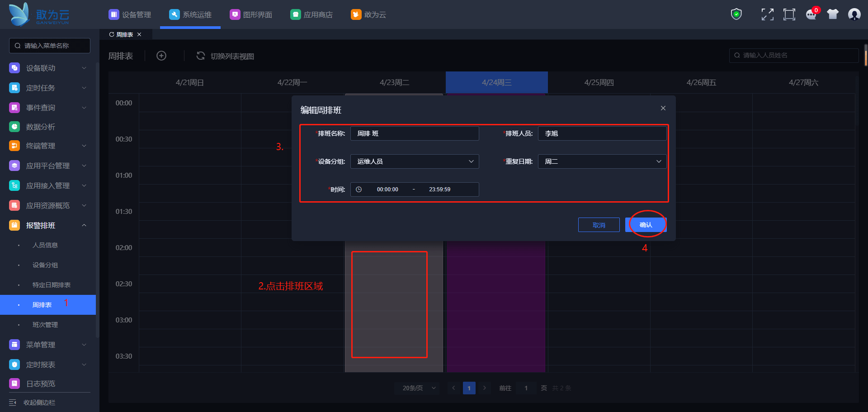Screen dimensions: 868x412
Task: Open the 设备分组 dropdown
Action: point(415,161)
